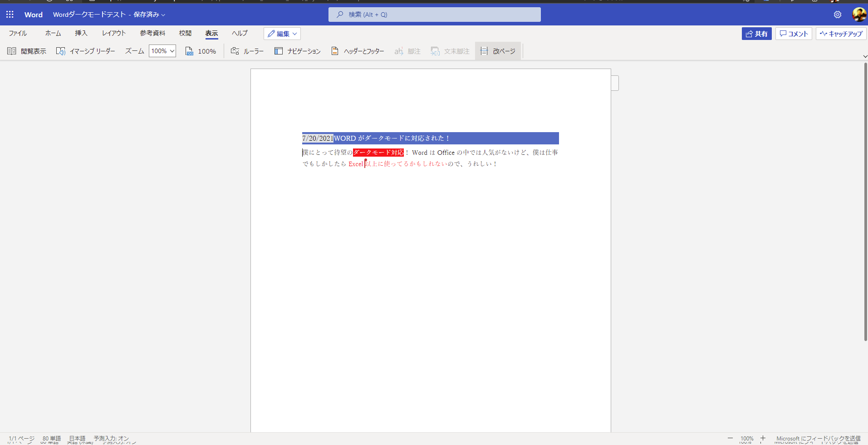The image size is (868, 445).
Task: Select the 表示 tab
Action: [x=211, y=33]
